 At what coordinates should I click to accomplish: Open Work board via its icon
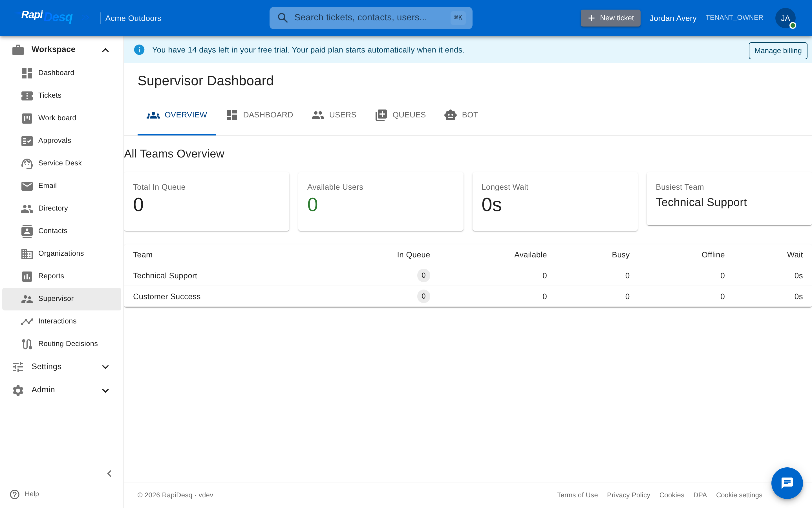tap(27, 118)
